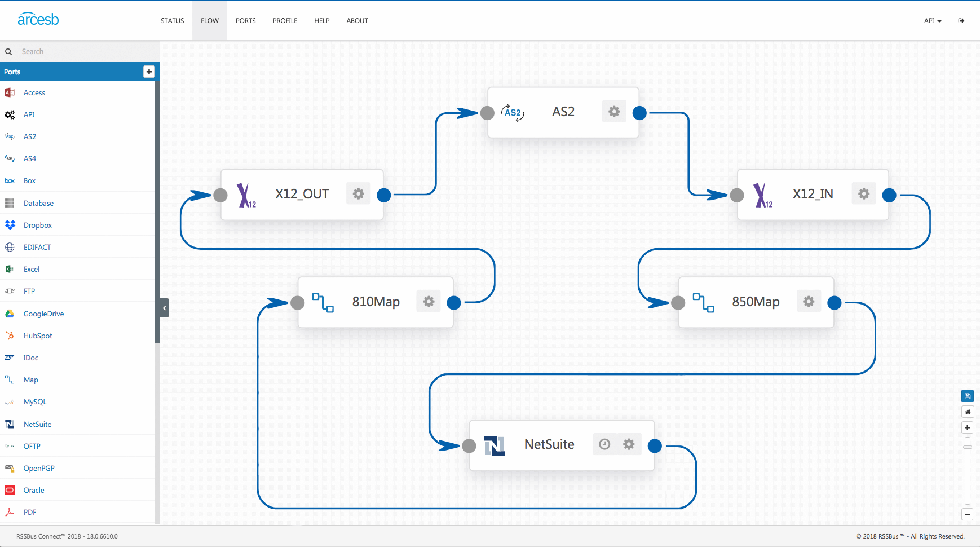Open settings gear on X12_OUT connector

point(359,194)
